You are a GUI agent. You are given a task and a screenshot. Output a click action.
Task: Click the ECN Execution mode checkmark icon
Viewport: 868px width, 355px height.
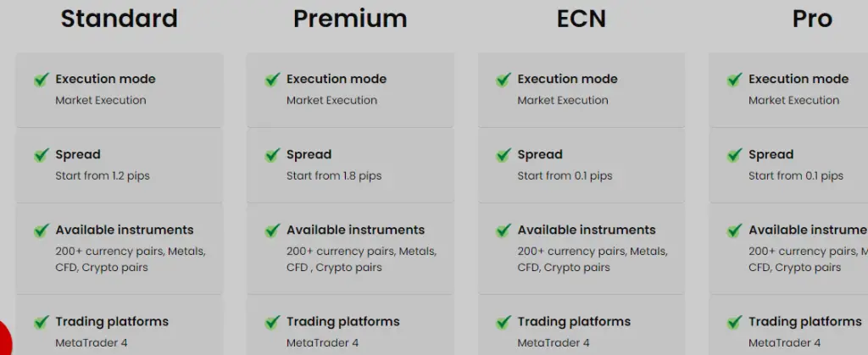(x=504, y=80)
